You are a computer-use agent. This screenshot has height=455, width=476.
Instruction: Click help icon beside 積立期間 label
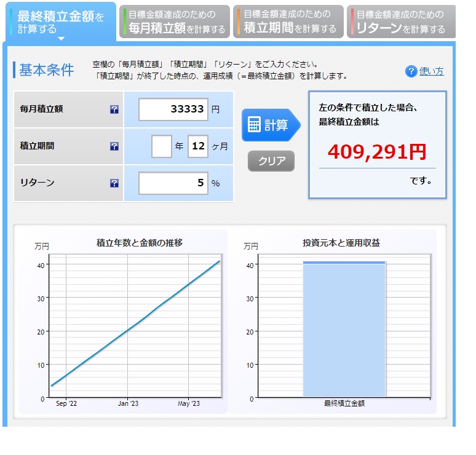(114, 146)
